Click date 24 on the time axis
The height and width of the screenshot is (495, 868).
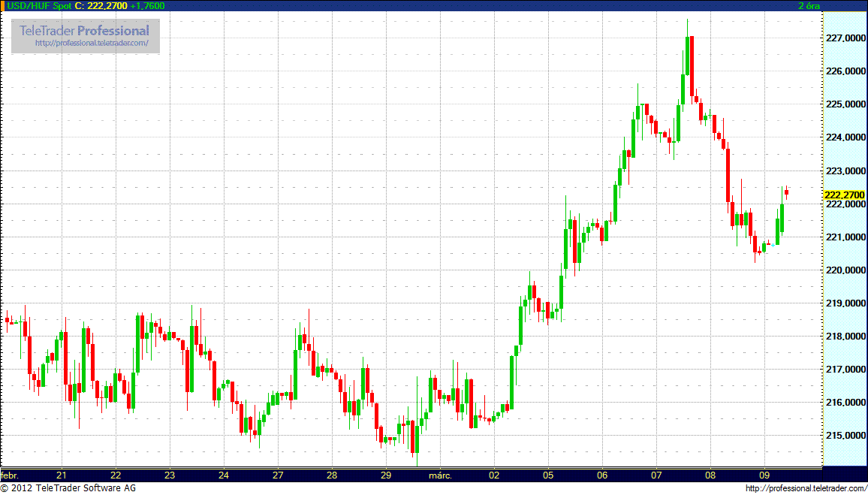pos(224,475)
